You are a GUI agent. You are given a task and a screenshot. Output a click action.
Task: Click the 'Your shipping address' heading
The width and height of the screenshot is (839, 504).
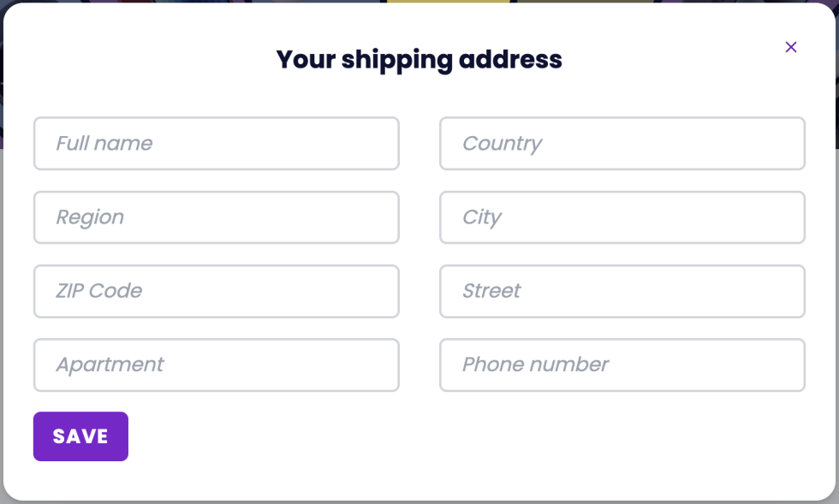coord(419,60)
